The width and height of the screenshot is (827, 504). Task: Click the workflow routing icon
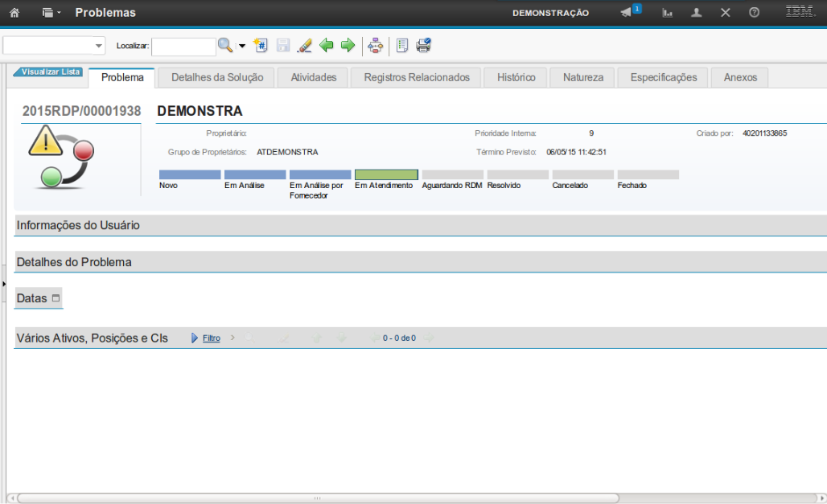(375, 46)
